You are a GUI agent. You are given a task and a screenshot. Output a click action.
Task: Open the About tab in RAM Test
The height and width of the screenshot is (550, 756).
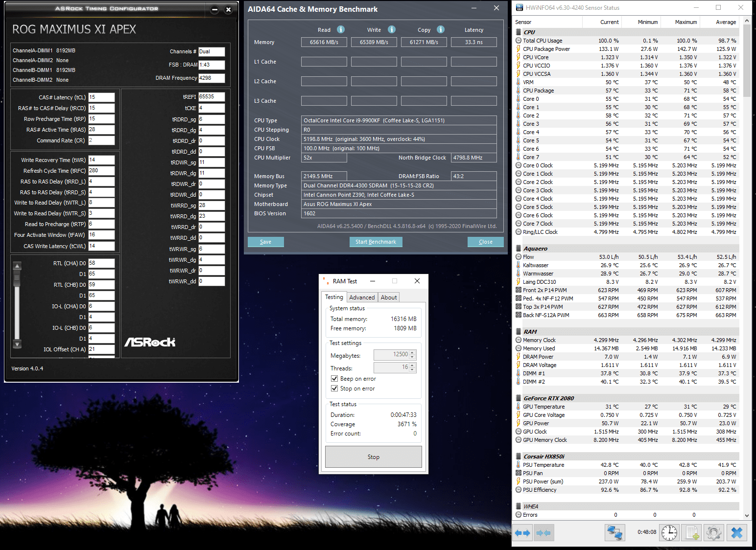389,298
